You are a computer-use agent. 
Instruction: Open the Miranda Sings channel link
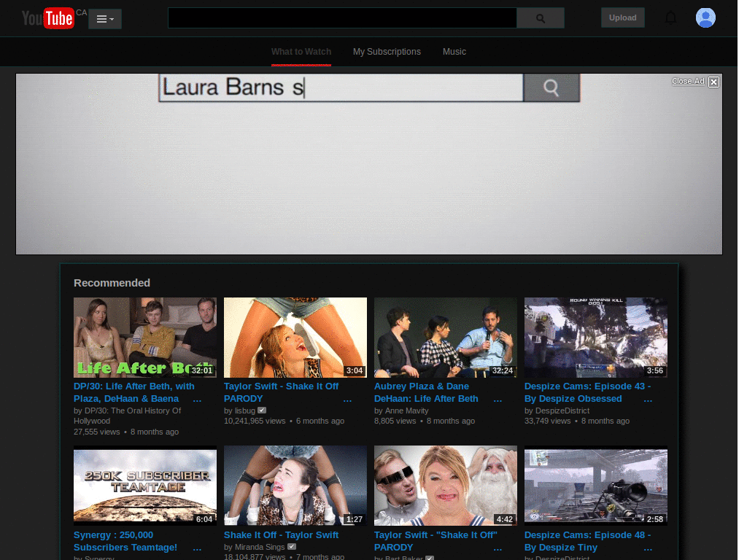point(260,547)
